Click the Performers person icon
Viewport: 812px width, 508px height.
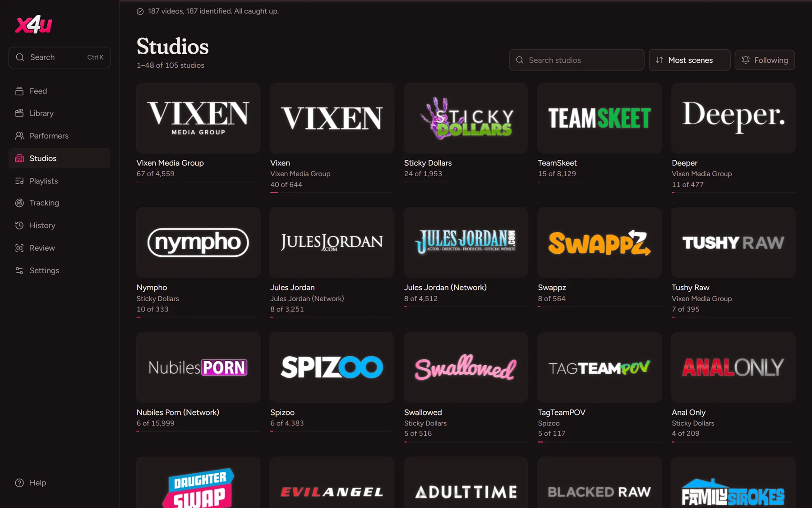pyautogui.click(x=19, y=136)
